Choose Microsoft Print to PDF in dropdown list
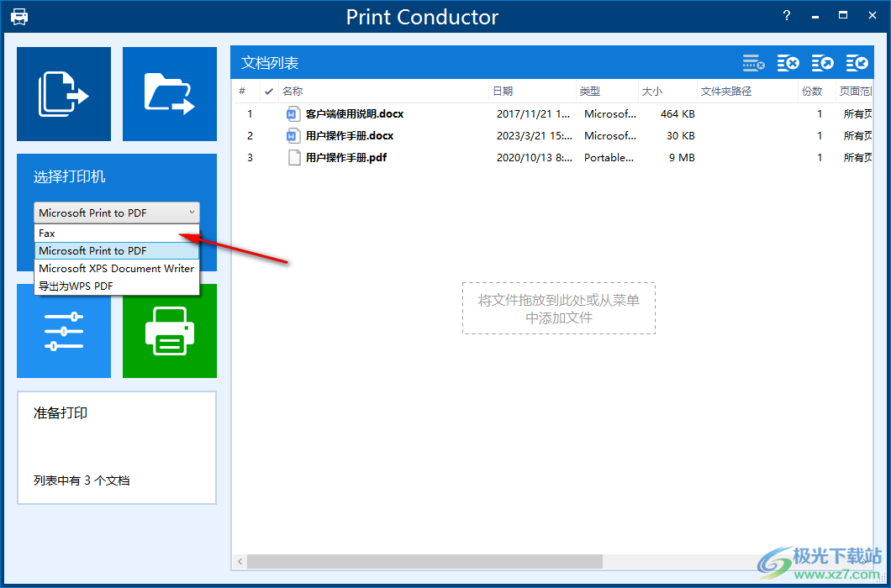Viewport: 891px width, 588px height. point(117,250)
